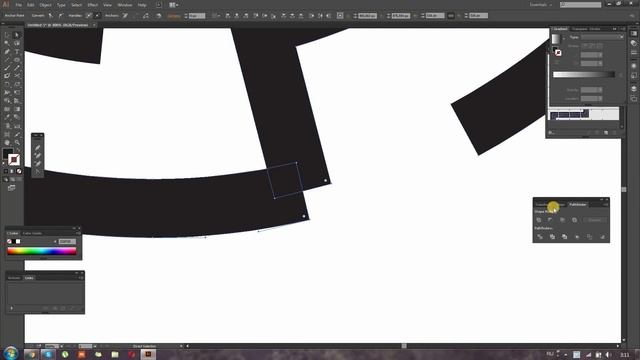640x360 pixels.
Task: Click show handles for selected anchors icon
Action: tap(89, 16)
